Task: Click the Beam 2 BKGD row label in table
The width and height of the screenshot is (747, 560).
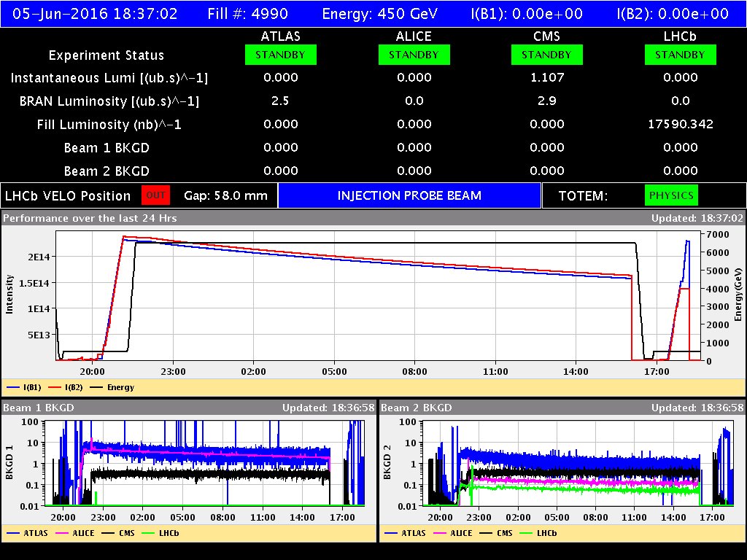Action: [x=107, y=171]
